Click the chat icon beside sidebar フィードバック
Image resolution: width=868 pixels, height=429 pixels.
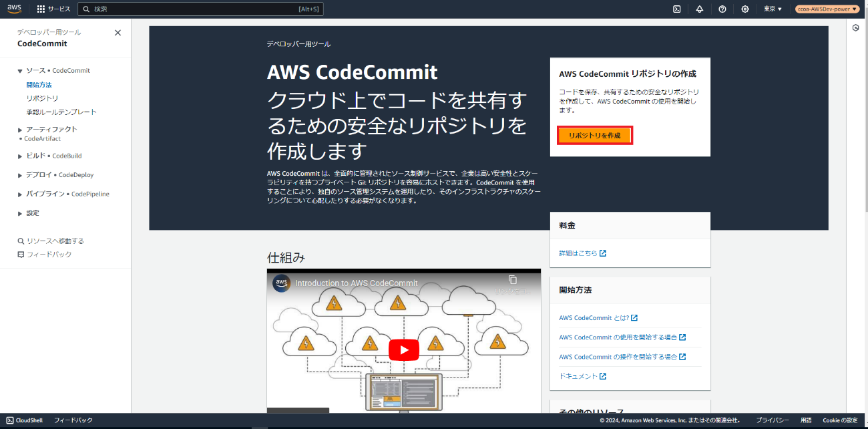(21, 255)
